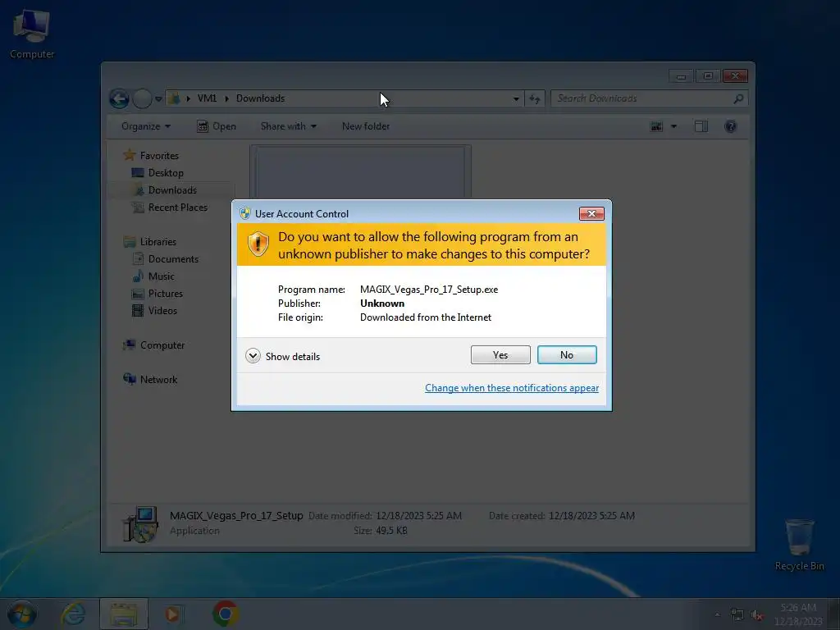Select Network in navigation pane
The width and height of the screenshot is (840, 630).
(x=158, y=379)
